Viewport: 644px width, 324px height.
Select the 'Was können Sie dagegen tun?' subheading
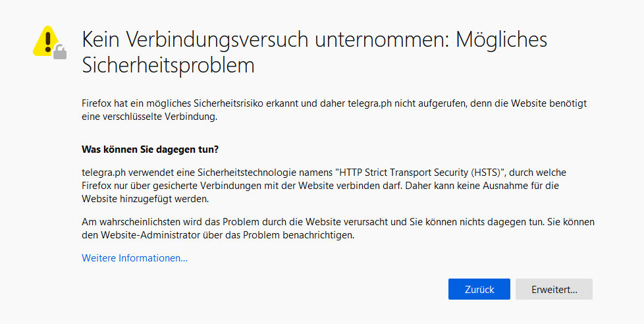pos(150,149)
